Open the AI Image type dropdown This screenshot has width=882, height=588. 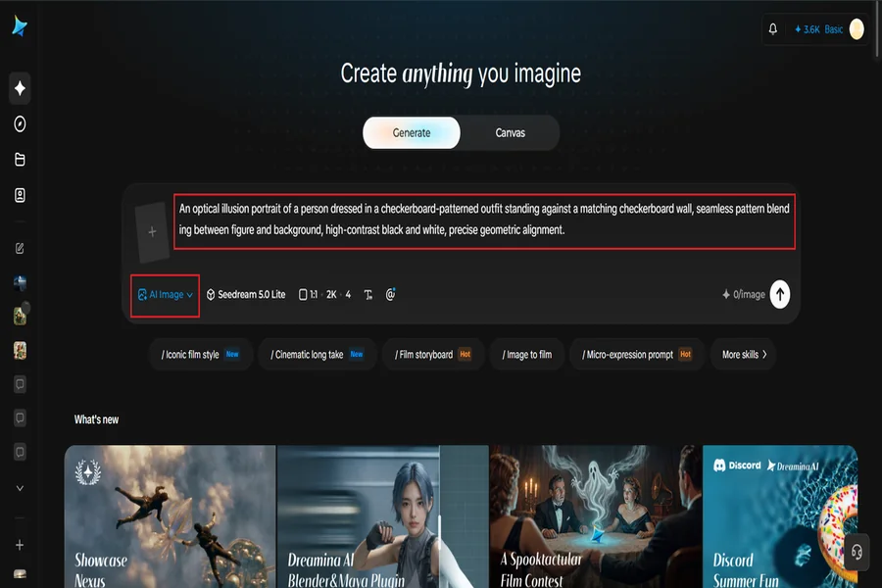pyautogui.click(x=165, y=295)
